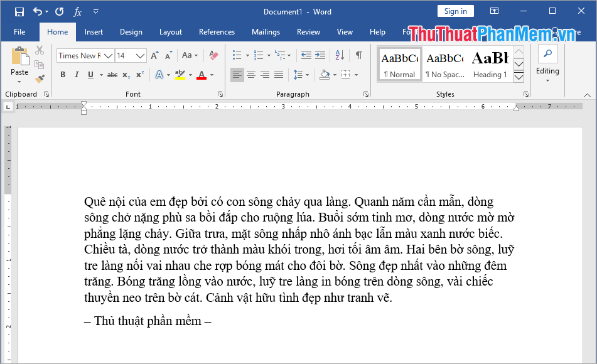Toggle superscript formatting

139,75
